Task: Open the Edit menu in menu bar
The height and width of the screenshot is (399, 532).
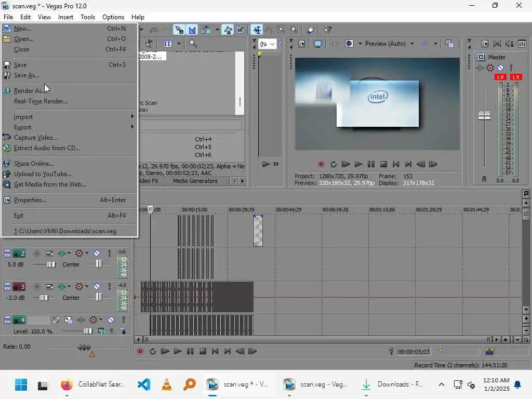Action: 25,17
